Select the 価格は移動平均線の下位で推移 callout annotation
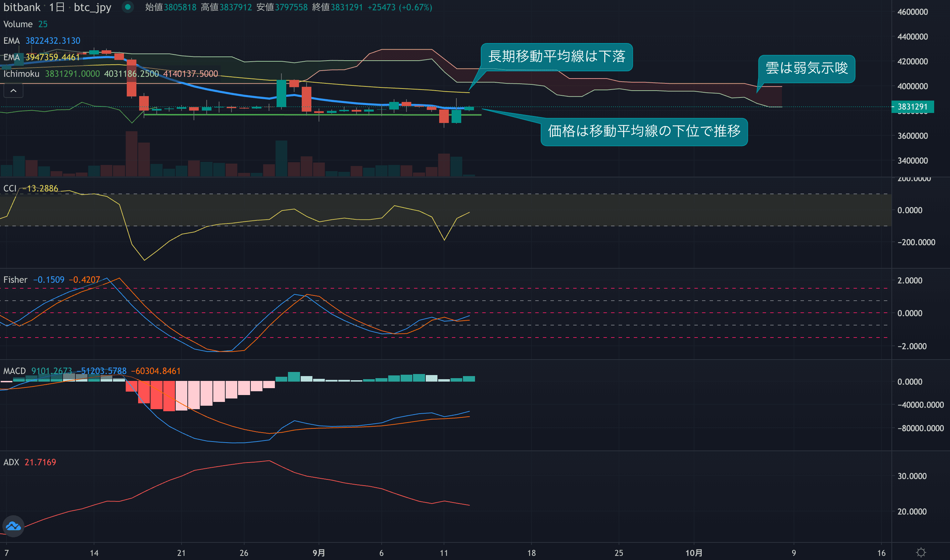This screenshot has height=560, width=950. (644, 131)
